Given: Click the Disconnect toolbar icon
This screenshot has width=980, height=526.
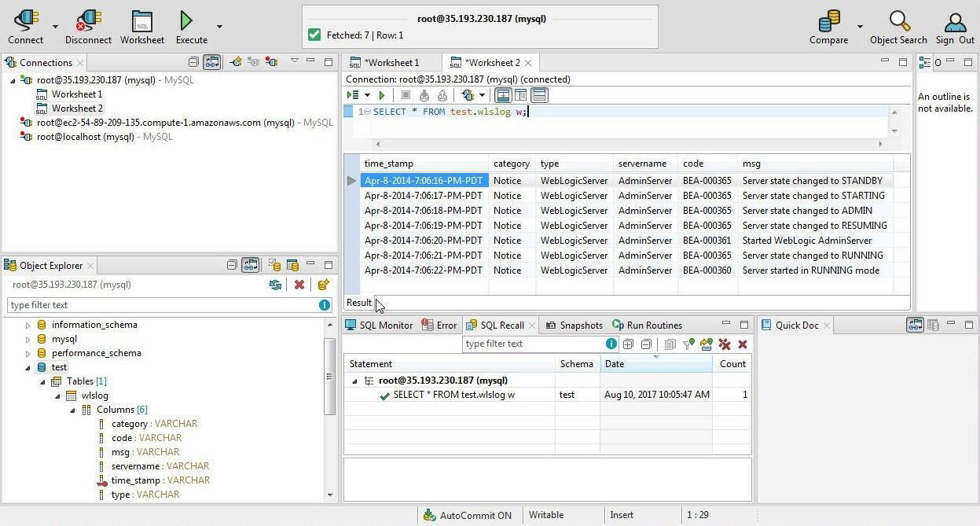Looking at the screenshot, I should 88,26.
